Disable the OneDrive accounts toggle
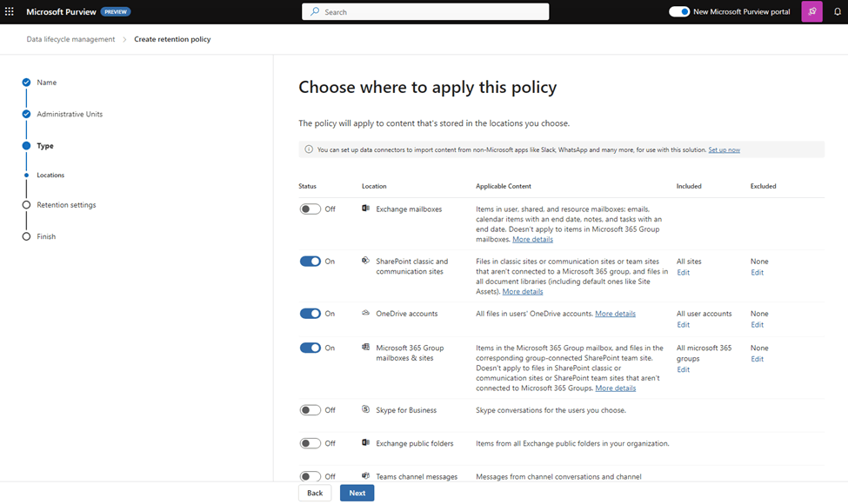848x504 pixels. pyautogui.click(x=310, y=314)
